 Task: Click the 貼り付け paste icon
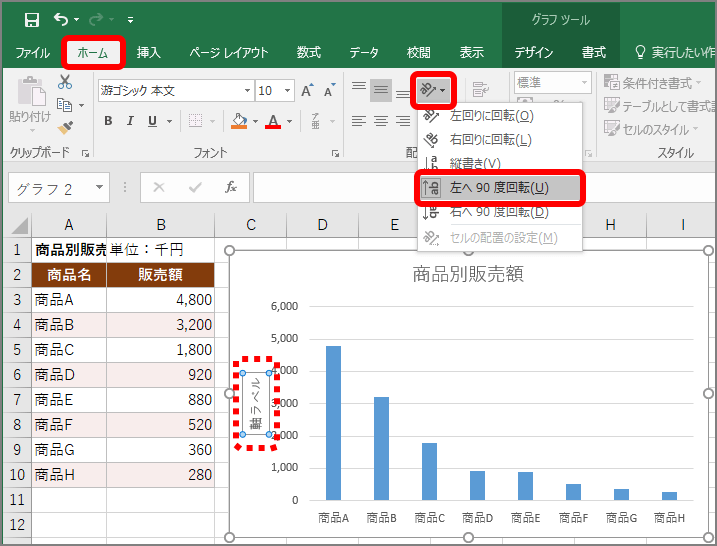tap(32, 91)
